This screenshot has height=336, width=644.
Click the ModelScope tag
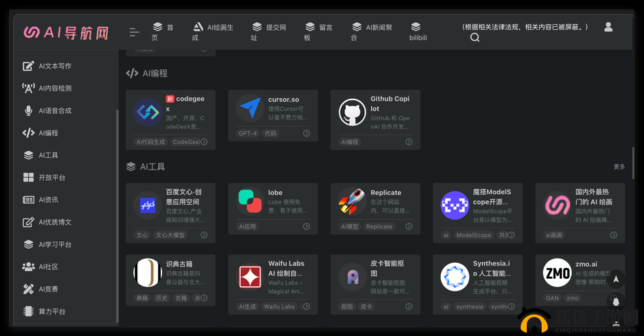[474, 235]
